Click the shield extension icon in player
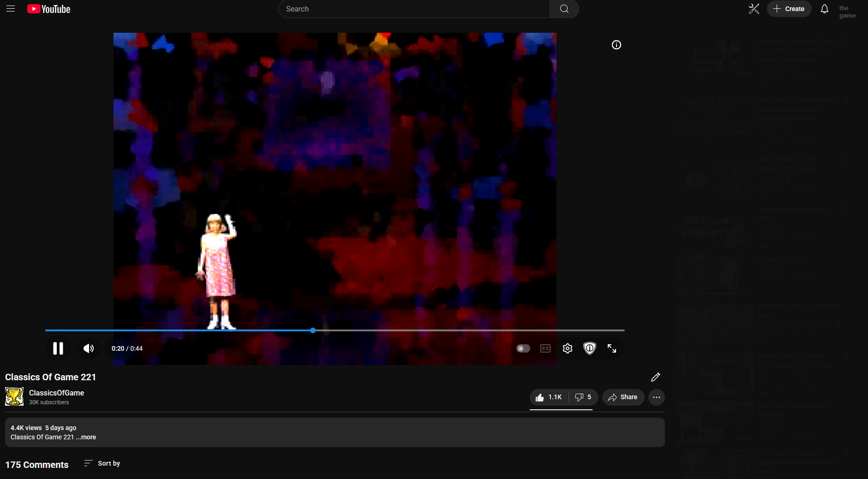This screenshot has width=868, height=479. 589,348
